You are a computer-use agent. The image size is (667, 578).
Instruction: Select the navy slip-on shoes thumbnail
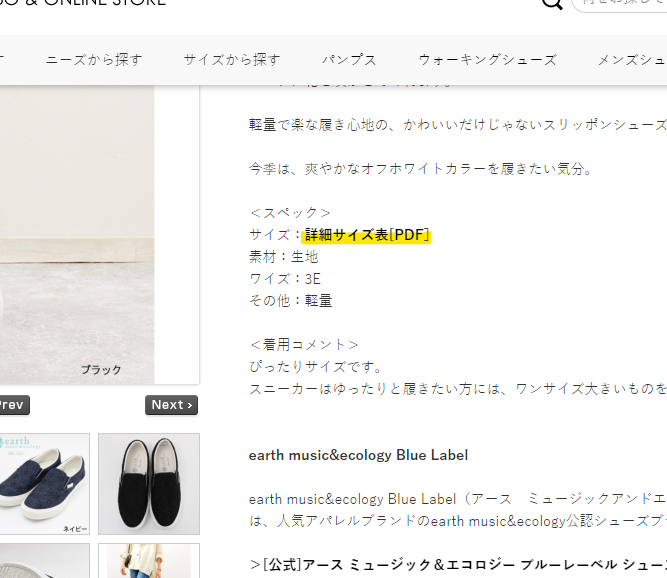click(45, 484)
